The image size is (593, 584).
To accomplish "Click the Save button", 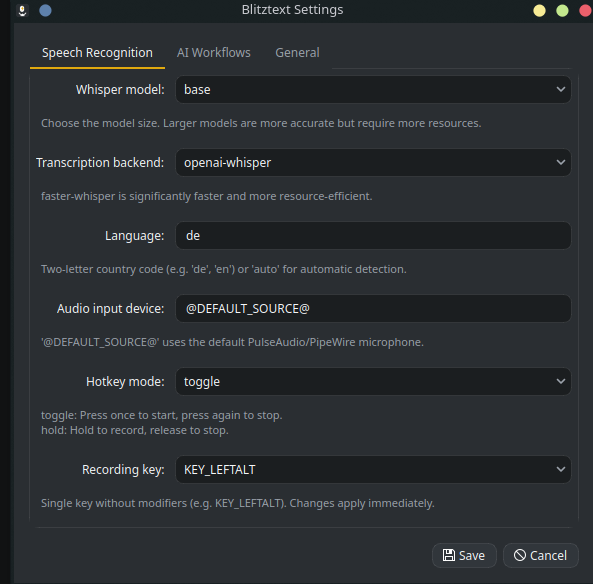I will [x=464, y=556].
